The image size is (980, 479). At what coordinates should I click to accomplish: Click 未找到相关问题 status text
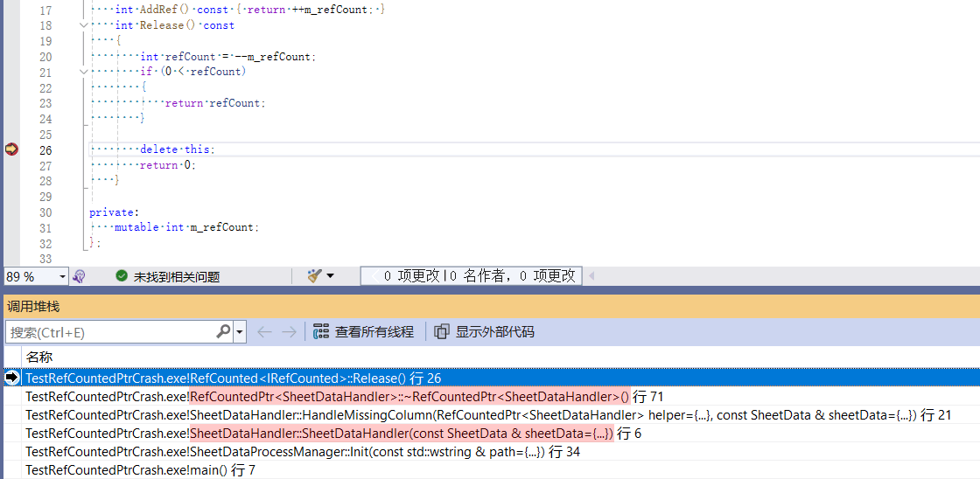click(x=176, y=277)
